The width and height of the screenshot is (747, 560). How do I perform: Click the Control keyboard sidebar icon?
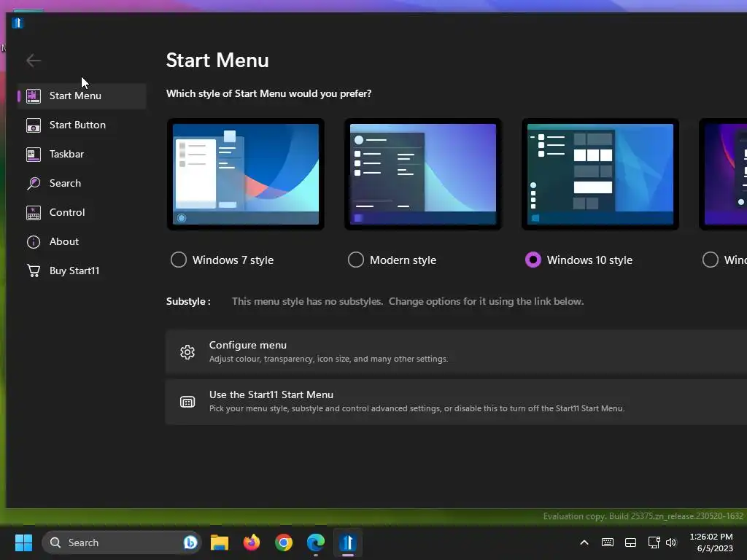(x=34, y=213)
